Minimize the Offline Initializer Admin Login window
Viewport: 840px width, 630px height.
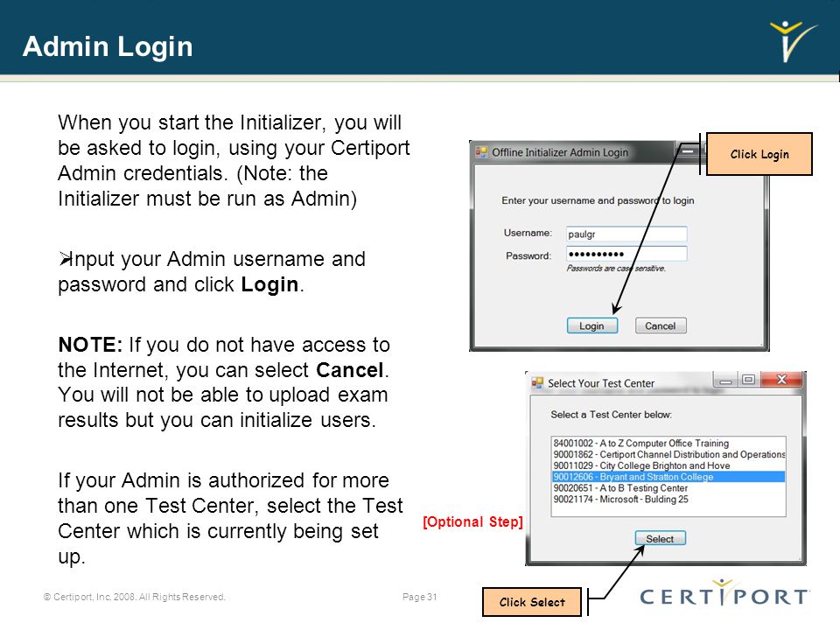click(x=688, y=151)
